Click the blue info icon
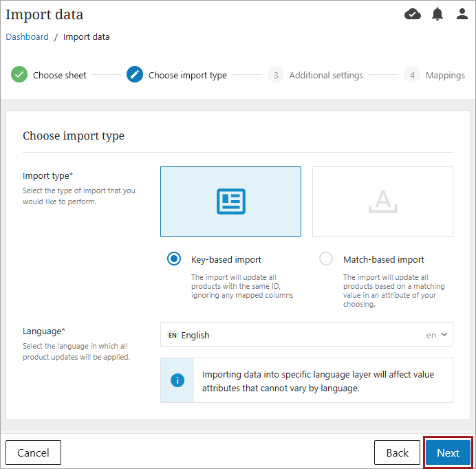 (177, 380)
